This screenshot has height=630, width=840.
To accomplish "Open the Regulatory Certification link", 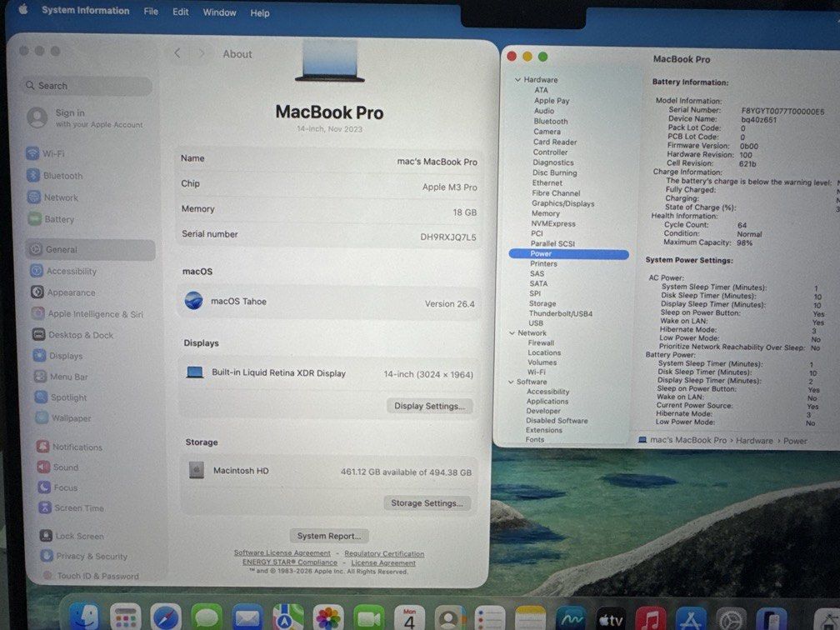I will (384, 553).
